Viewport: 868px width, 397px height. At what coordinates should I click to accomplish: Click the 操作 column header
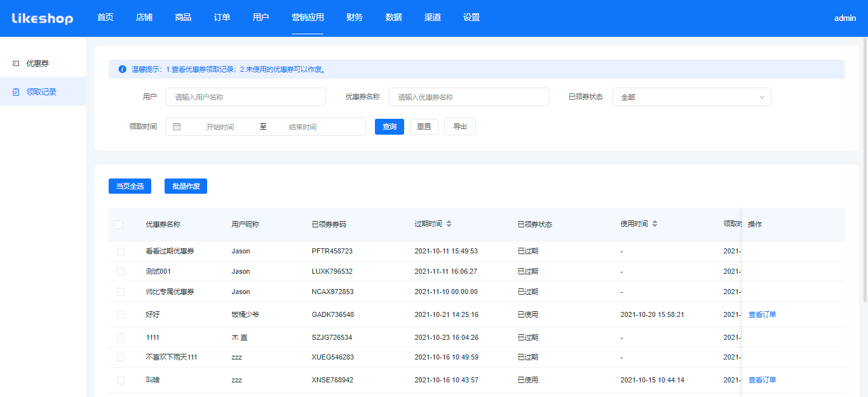pos(755,224)
